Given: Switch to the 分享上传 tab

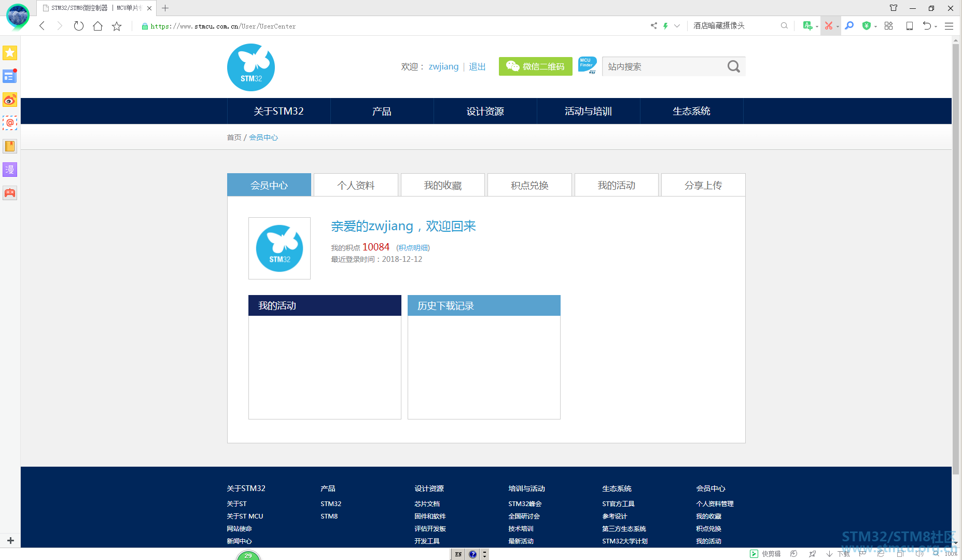Looking at the screenshot, I should (703, 185).
